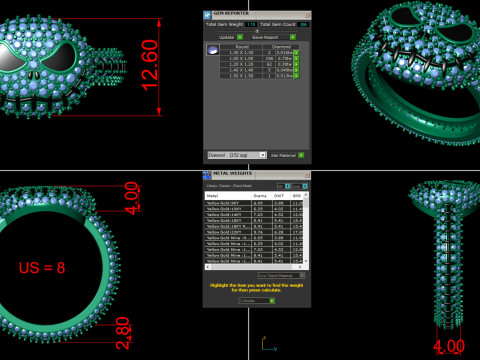Click the green arrow beside Calculate
480x360 pixels.
(272, 301)
